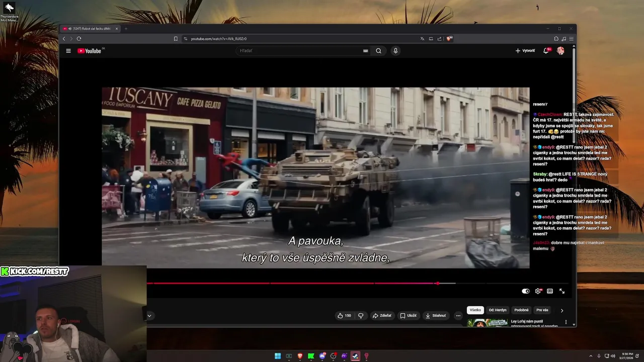644x362 pixels.
Task: Open the YouTube account avatar menu
Action: (560, 51)
